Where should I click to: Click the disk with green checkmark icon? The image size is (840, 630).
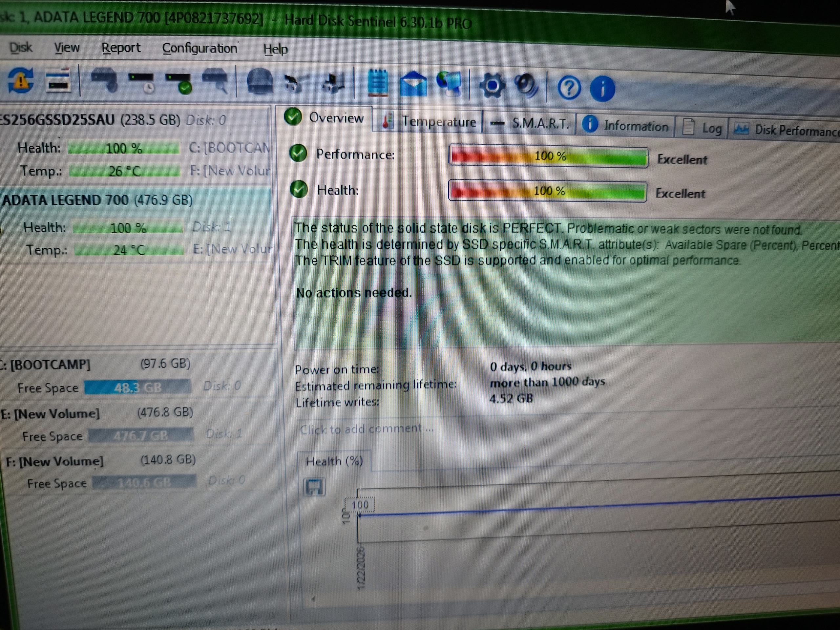pos(178,83)
